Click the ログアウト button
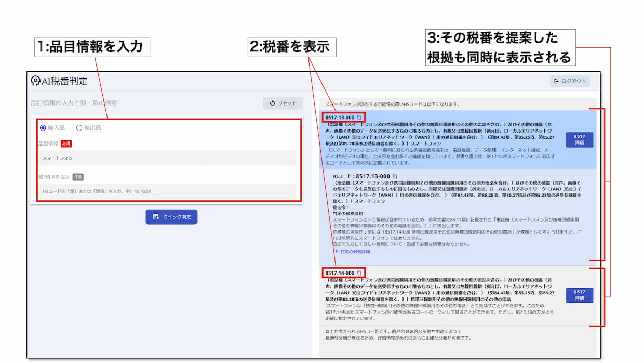Viewport: 644px width, 363px height. pos(570,81)
